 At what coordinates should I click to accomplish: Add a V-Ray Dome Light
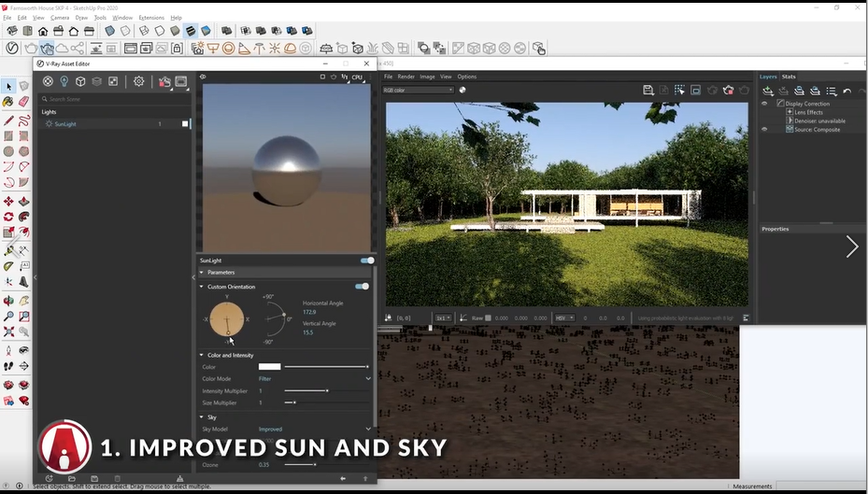pyautogui.click(x=290, y=49)
